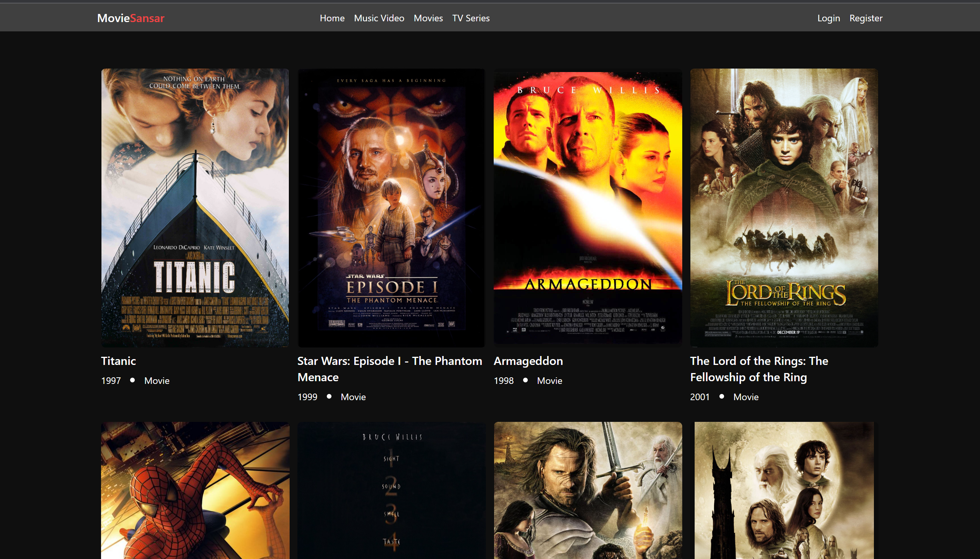Click the Movie label under Armageddon
Image resolution: width=980 pixels, height=559 pixels.
coord(549,381)
